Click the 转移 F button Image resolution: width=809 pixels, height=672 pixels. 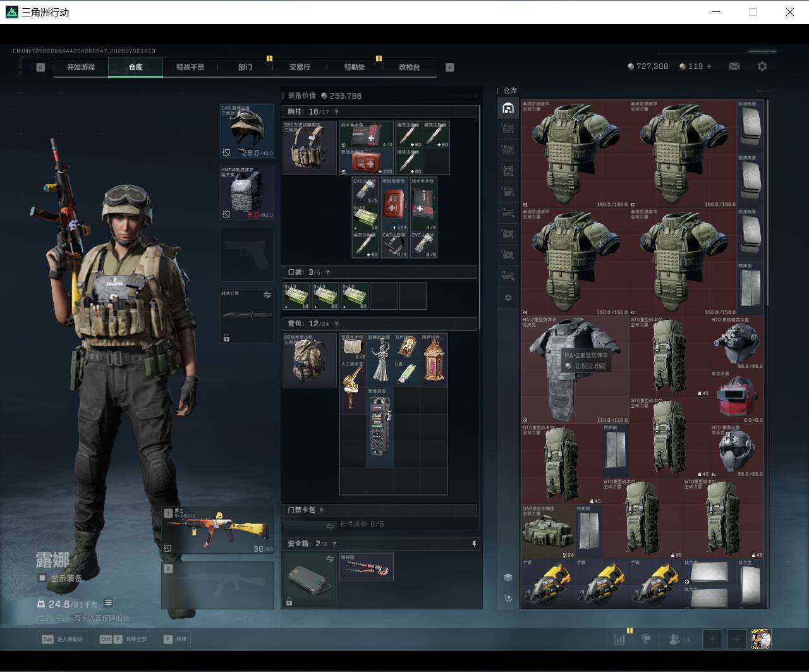click(175, 639)
